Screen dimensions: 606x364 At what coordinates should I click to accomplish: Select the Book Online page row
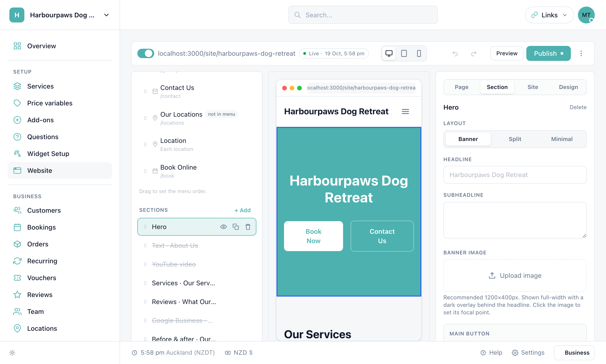coord(197,171)
